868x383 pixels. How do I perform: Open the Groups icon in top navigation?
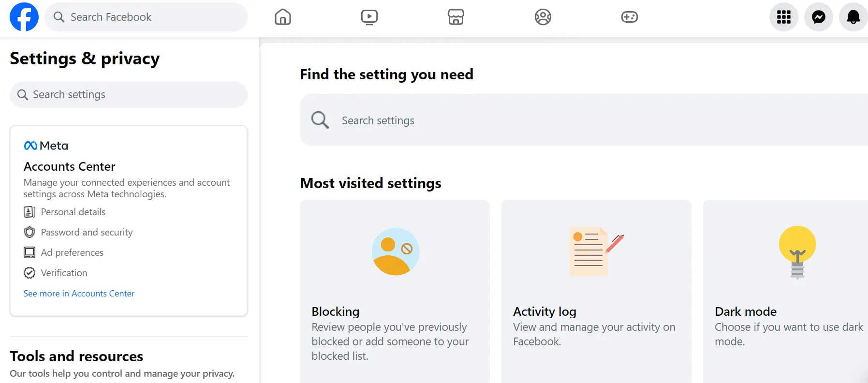[x=543, y=17]
